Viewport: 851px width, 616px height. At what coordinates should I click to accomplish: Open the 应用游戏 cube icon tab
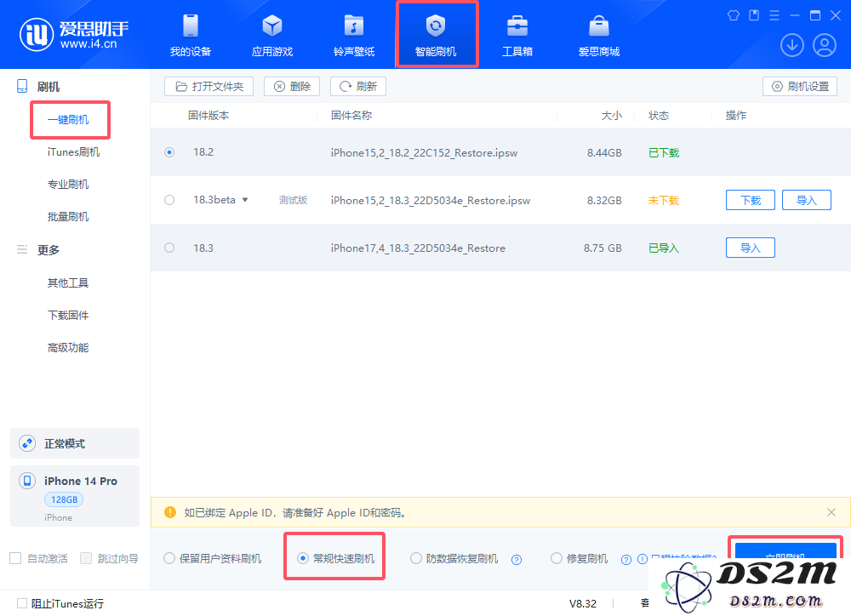tap(272, 35)
